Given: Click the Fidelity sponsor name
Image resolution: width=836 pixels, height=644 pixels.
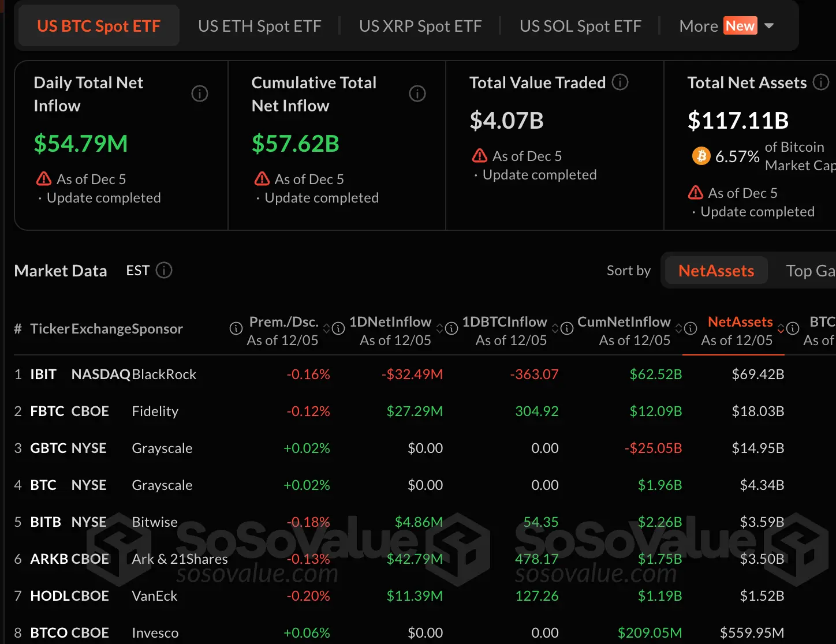Looking at the screenshot, I should 155,411.
